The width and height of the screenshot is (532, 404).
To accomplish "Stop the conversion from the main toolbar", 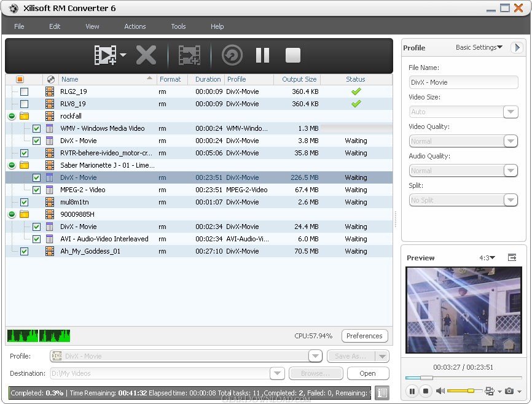I will tap(293, 55).
